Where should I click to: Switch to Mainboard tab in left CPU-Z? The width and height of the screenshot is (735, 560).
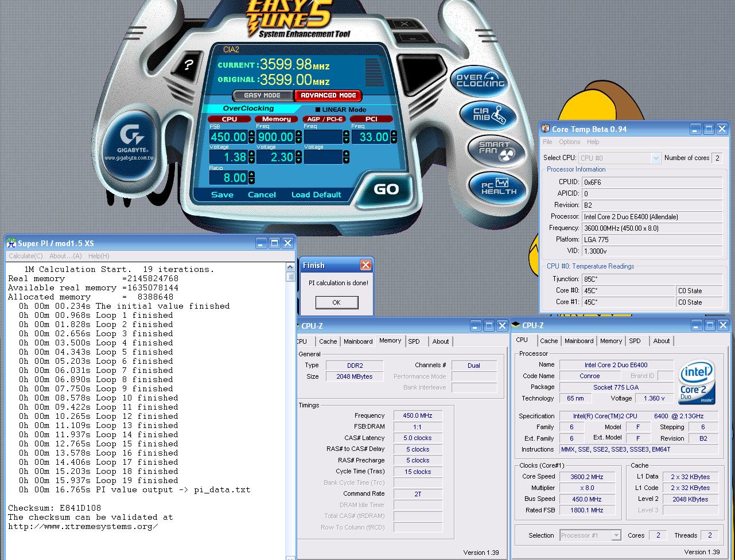point(358,341)
